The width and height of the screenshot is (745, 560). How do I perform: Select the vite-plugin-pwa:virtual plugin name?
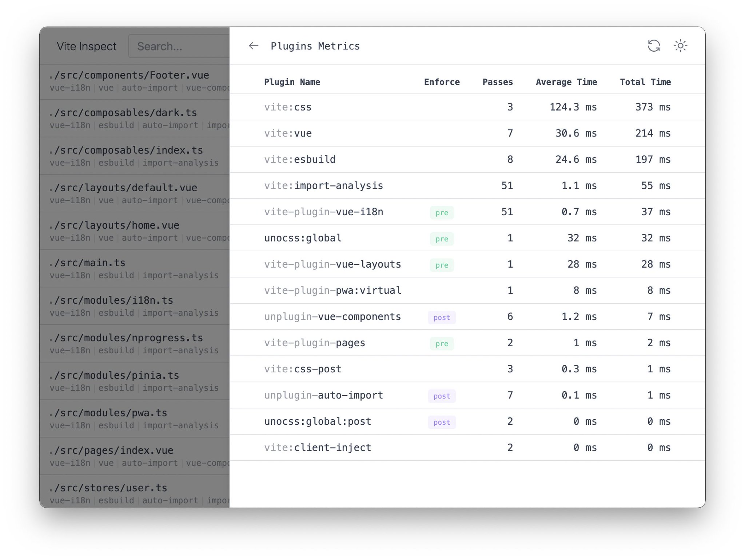[332, 290]
